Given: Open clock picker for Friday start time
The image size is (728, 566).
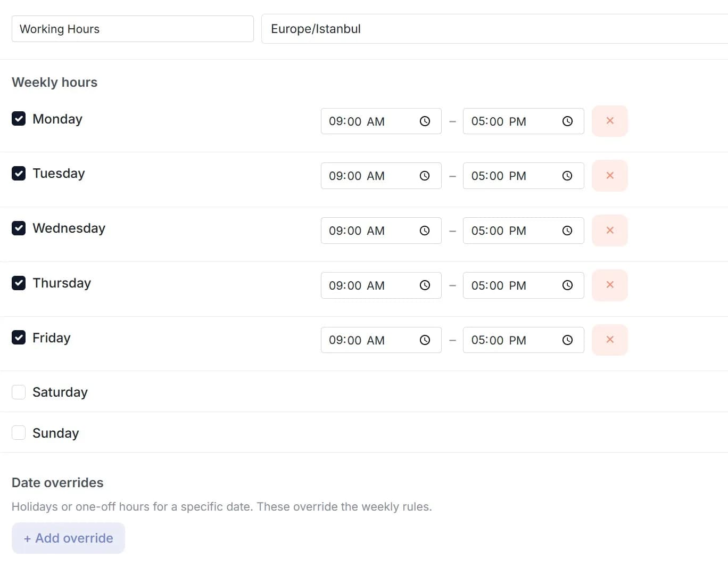Looking at the screenshot, I should [x=425, y=340].
